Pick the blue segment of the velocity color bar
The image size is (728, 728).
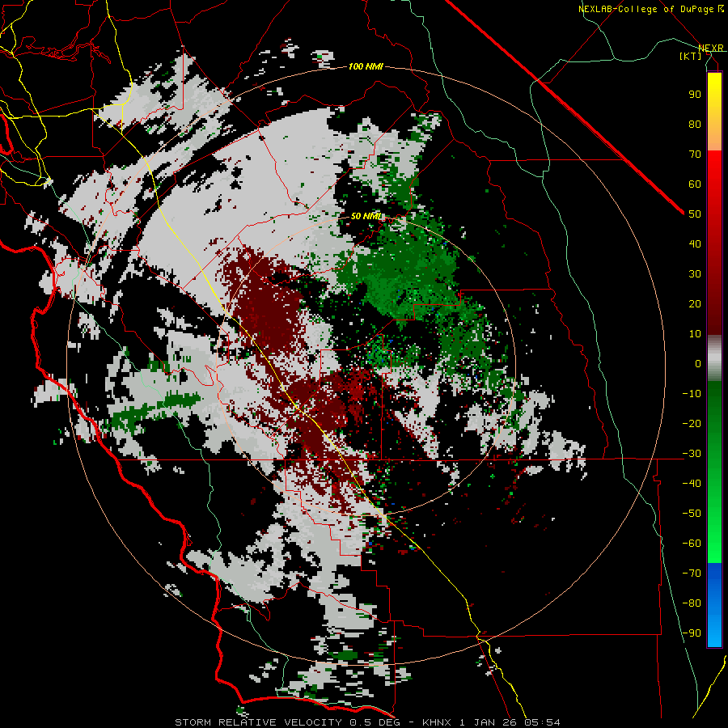click(714, 605)
